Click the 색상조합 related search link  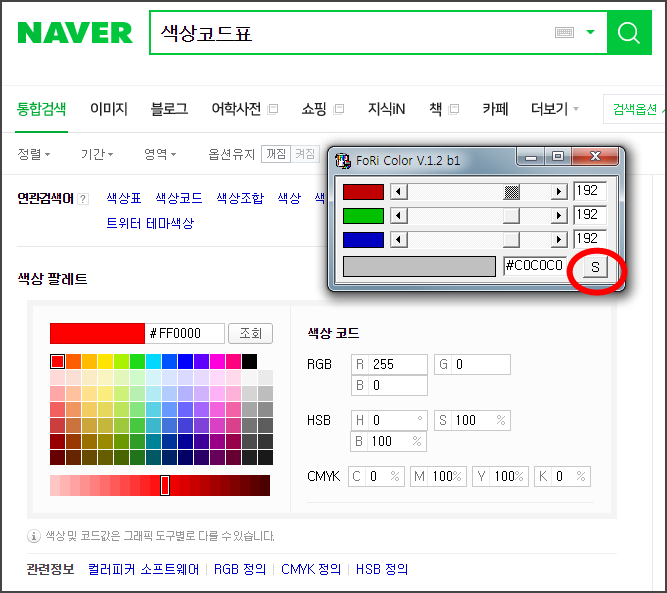(240, 198)
